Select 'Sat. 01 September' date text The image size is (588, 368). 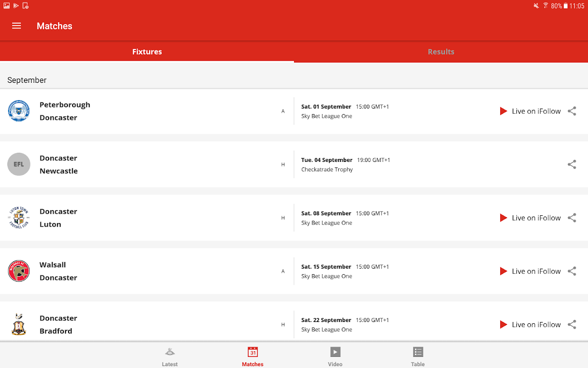[326, 106]
